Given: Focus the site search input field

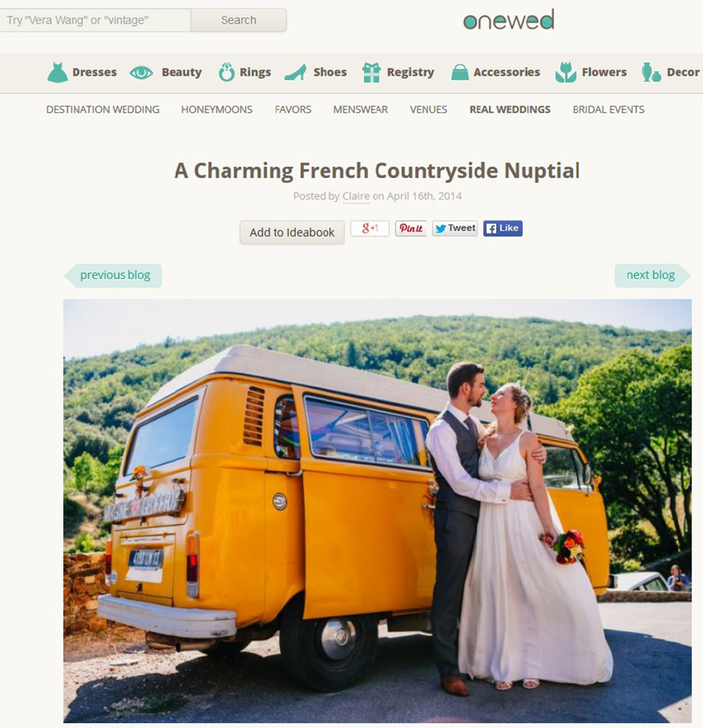Looking at the screenshot, I should pyautogui.click(x=95, y=20).
